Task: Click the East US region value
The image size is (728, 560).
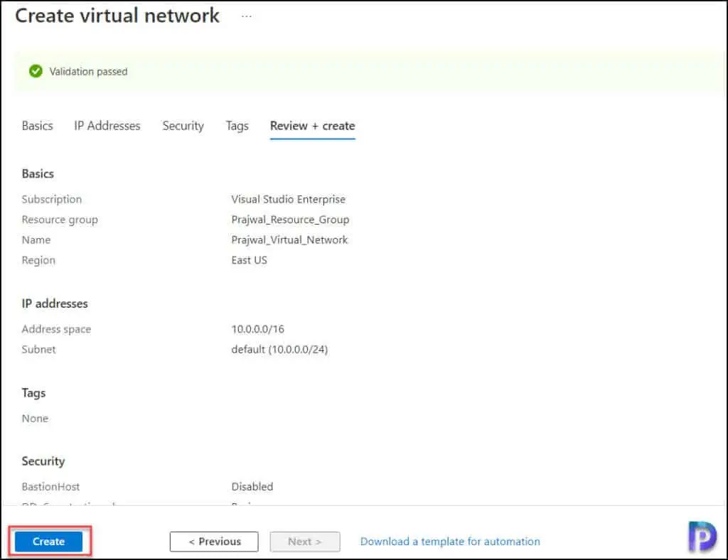Action: pos(250,260)
